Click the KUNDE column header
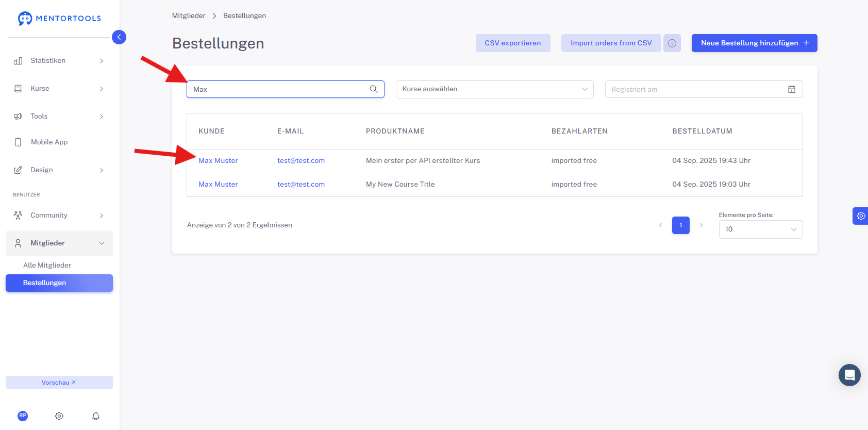868x430 pixels. tap(211, 131)
